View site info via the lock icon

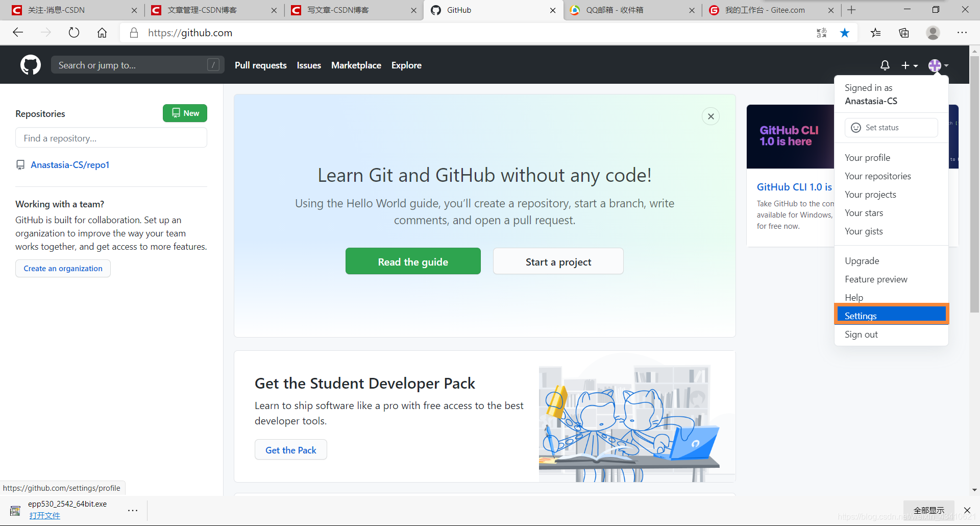pos(134,33)
